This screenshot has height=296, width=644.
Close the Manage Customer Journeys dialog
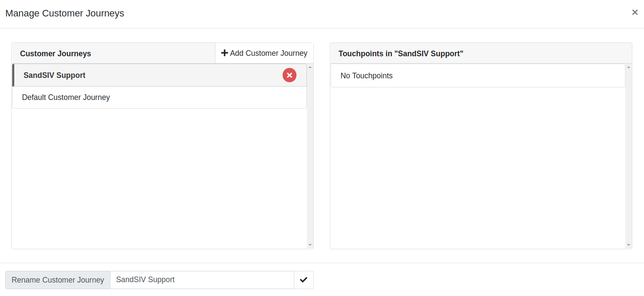point(635,13)
